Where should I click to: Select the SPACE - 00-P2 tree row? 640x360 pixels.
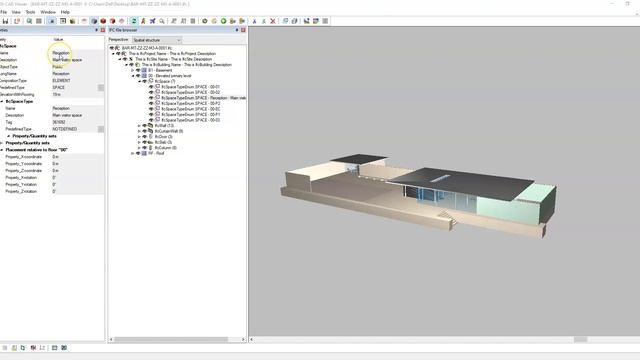[x=191, y=104]
